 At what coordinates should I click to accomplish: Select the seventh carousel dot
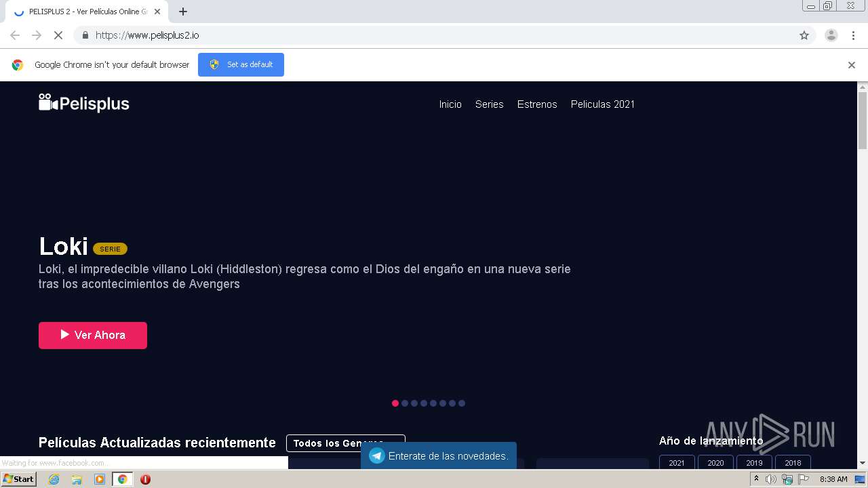tap(452, 403)
